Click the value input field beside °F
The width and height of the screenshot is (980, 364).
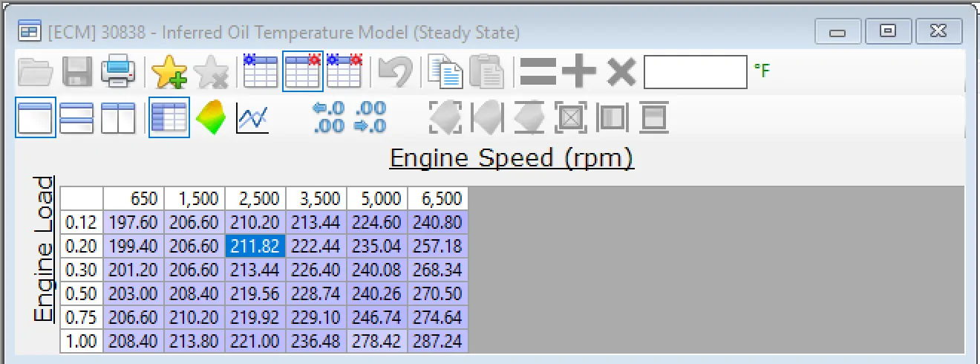696,72
